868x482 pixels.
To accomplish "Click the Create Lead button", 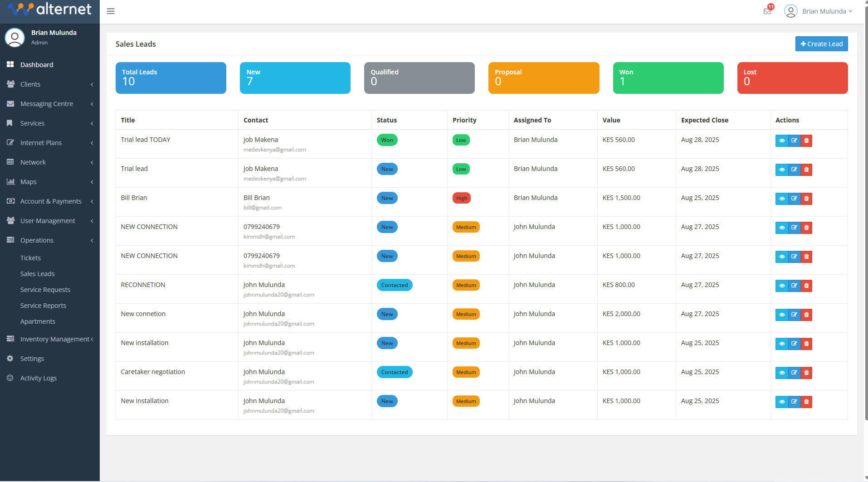I will (821, 44).
